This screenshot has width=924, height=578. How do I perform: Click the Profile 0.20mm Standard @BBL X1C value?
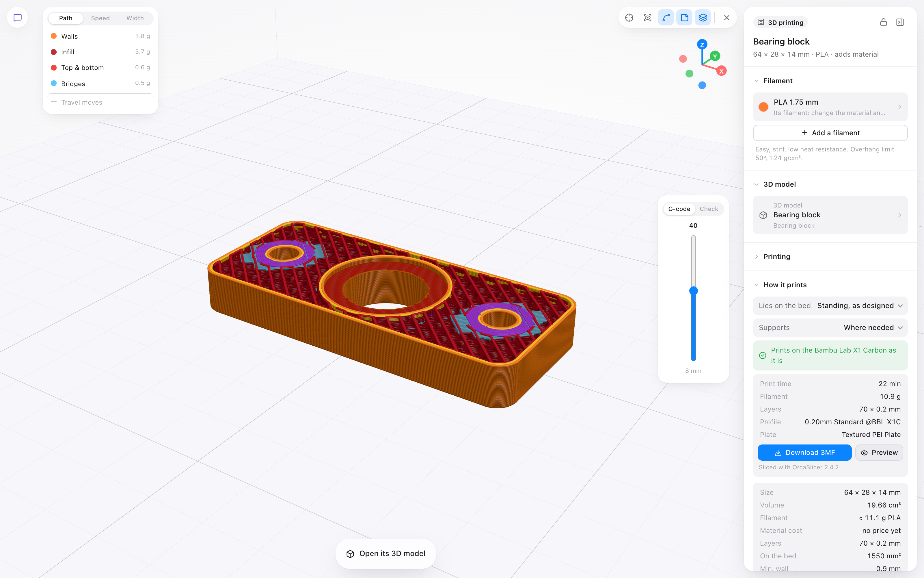click(x=853, y=422)
